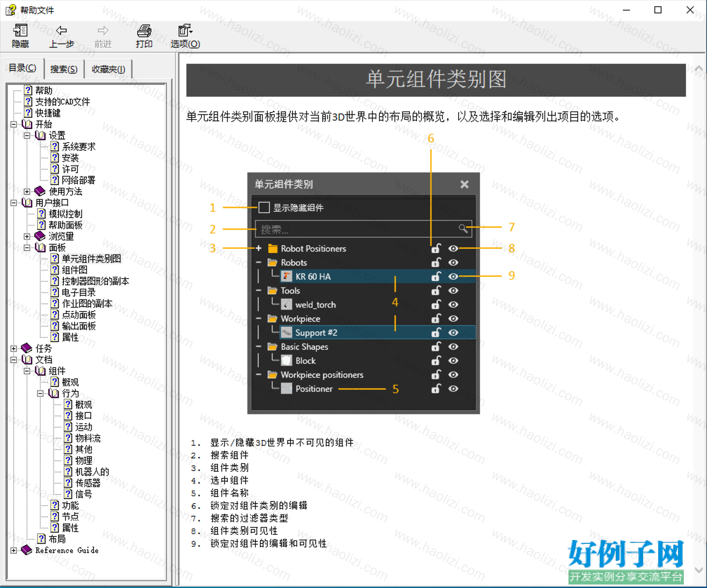Click the Block shape icon in the panel
Image resolution: width=707 pixels, height=588 pixels.
pos(287,361)
